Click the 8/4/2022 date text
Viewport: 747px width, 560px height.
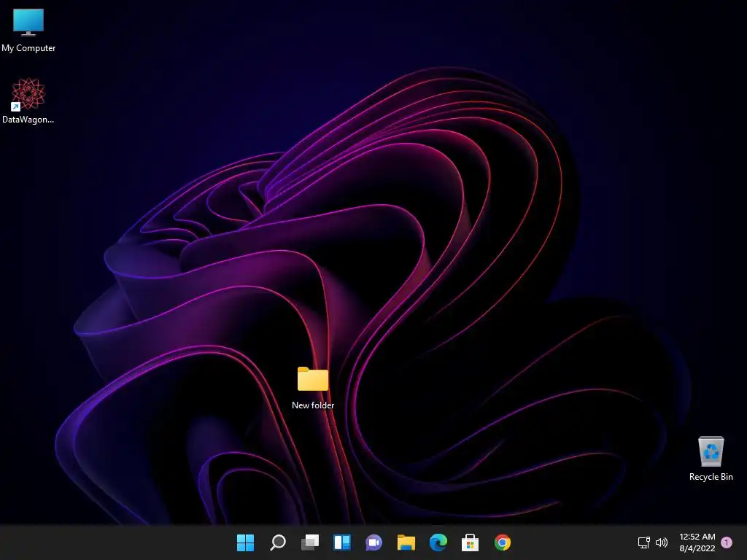697,548
